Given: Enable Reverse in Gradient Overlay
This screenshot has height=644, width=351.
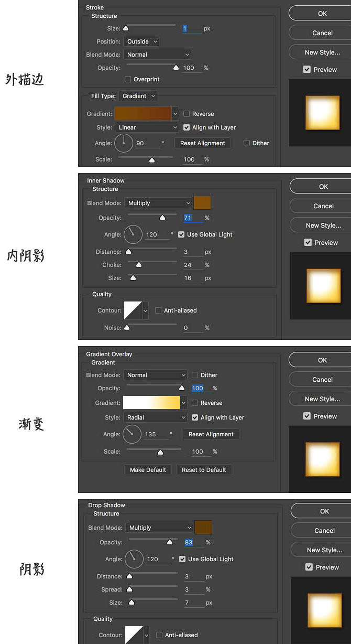Looking at the screenshot, I should [x=195, y=403].
